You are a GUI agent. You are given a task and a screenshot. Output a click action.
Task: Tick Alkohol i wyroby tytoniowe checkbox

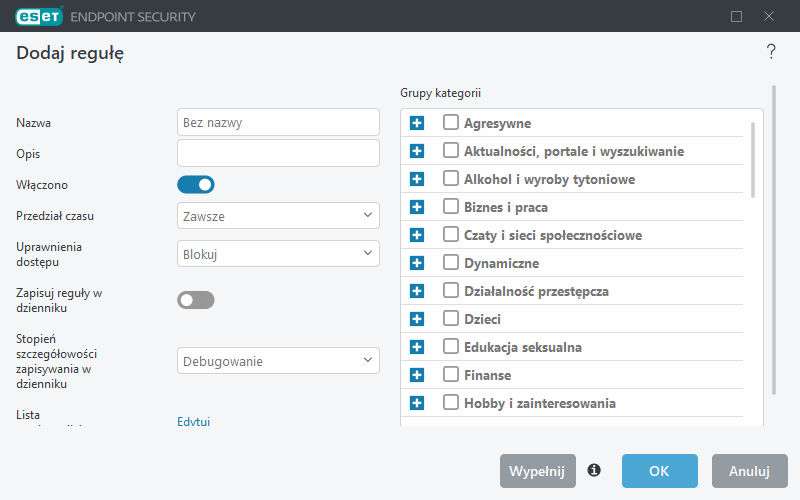pyautogui.click(x=451, y=179)
